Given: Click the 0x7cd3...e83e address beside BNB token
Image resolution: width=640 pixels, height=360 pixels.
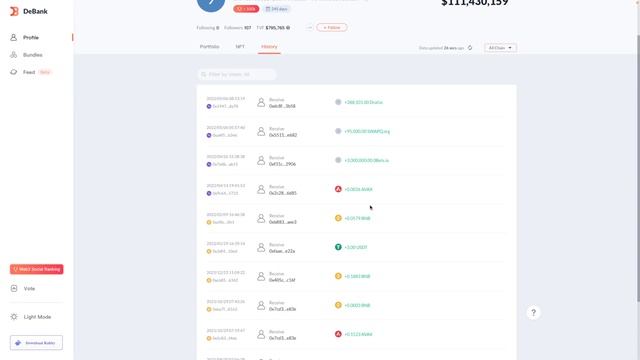Looking at the screenshot, I should pos(282,309).
